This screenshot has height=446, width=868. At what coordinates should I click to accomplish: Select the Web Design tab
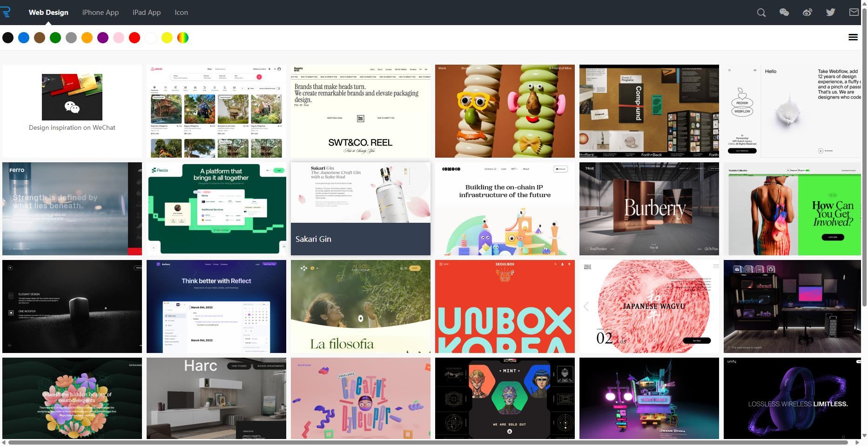coord(48,13)
